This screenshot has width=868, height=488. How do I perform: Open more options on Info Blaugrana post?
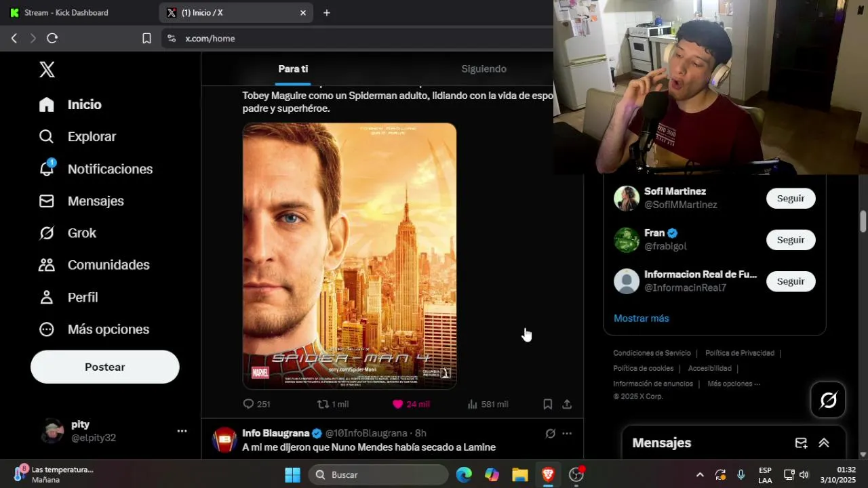(567, 433)
